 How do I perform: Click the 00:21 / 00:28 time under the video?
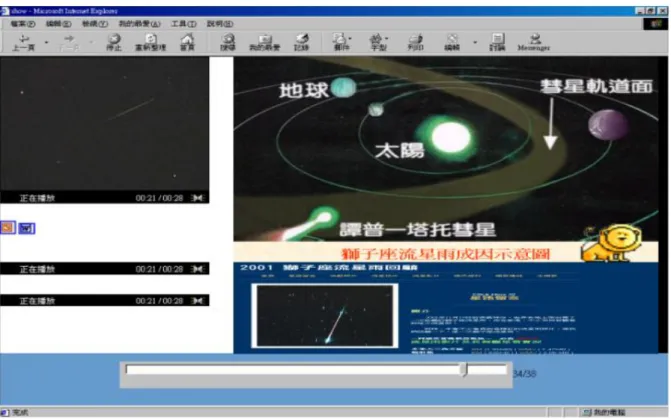click(x=159, y=198)
